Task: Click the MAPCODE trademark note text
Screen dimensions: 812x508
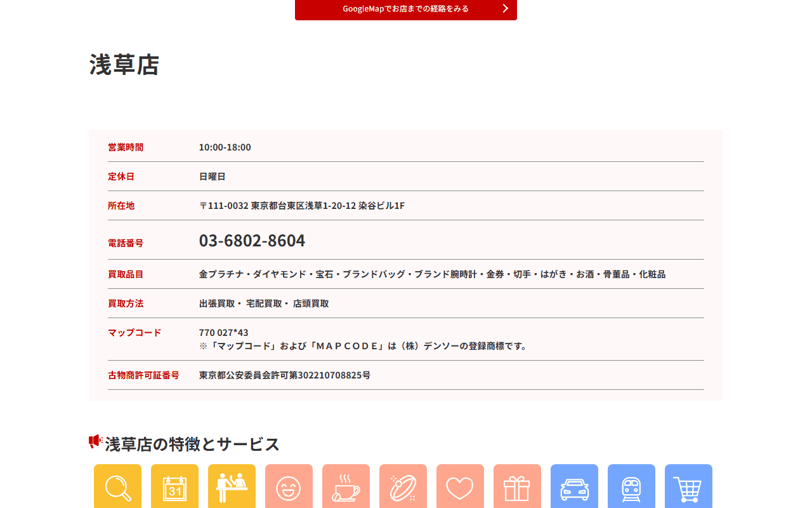Action: pyautogui.click(x=363, y=346)
